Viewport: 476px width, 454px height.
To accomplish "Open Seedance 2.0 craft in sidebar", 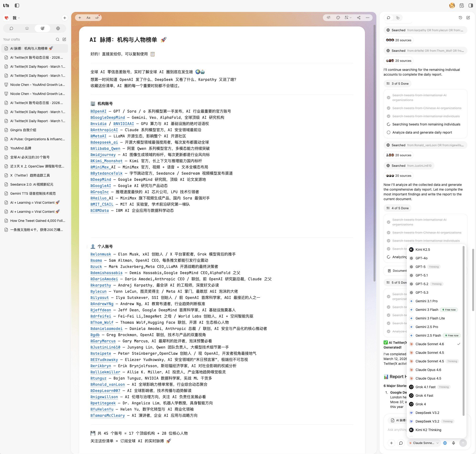I will 32,184.
